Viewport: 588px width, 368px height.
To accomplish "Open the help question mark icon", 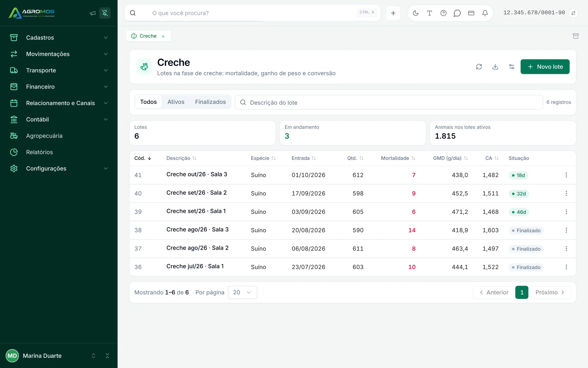I will pos(443,13).
